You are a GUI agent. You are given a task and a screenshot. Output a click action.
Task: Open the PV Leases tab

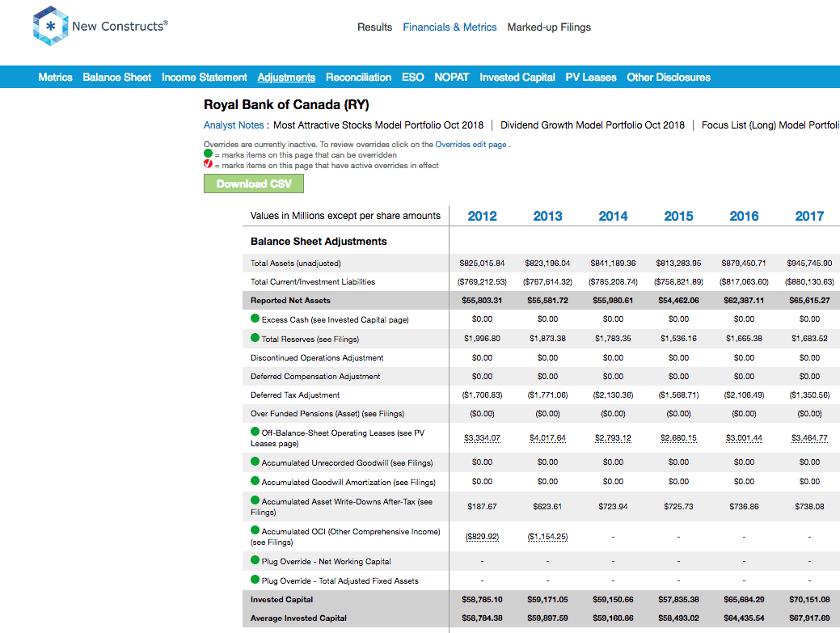[591, 77]
